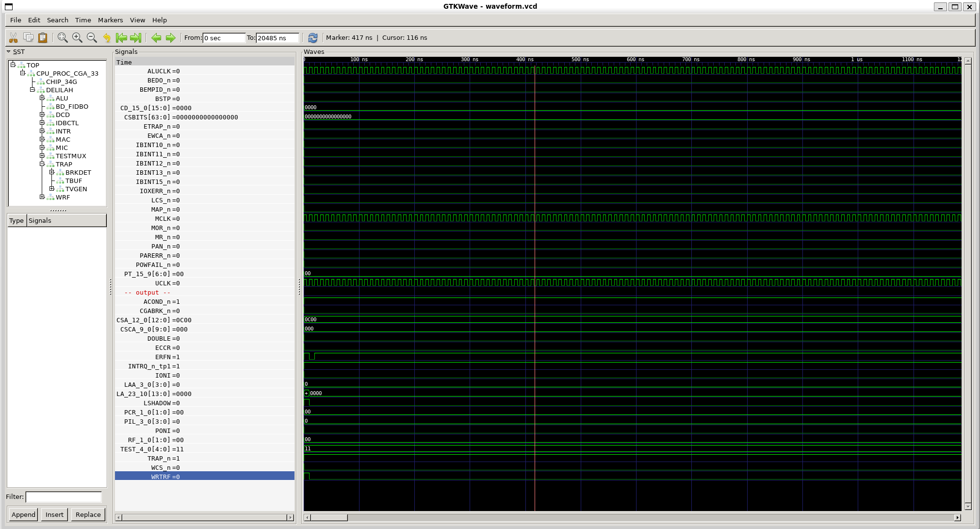
Task: Collapse the CPU_PROC_CGA_33 node
Action: [23, 73]
